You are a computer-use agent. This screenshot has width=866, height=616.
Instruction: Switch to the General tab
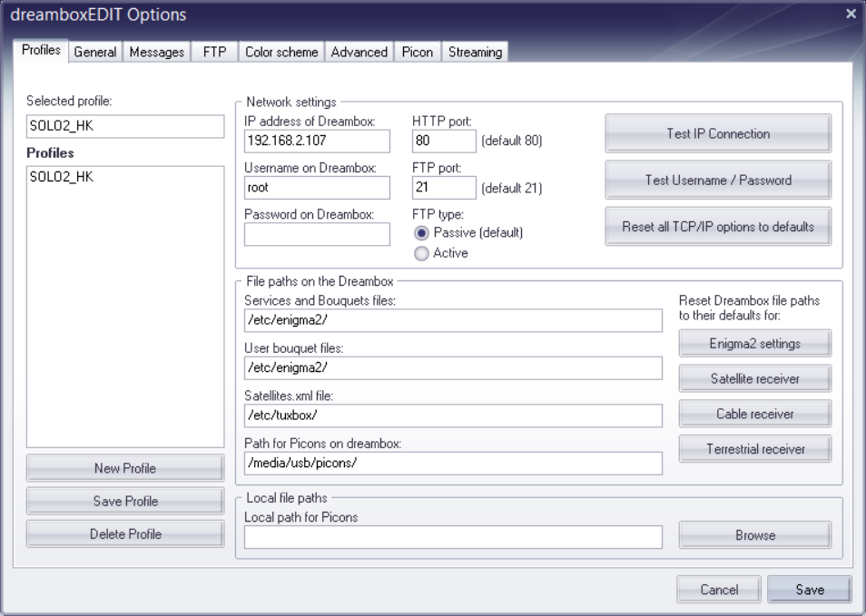pyautogui.click(x=95, y=52)
